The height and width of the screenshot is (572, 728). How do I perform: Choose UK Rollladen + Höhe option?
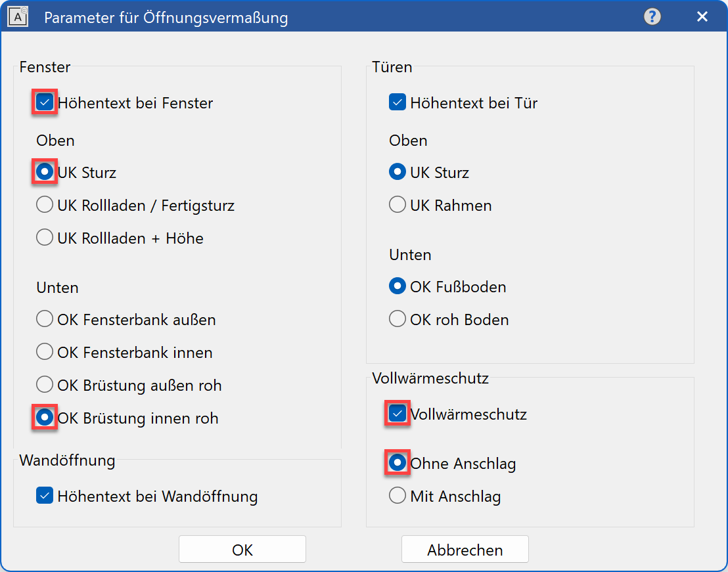tap(45, 238)
